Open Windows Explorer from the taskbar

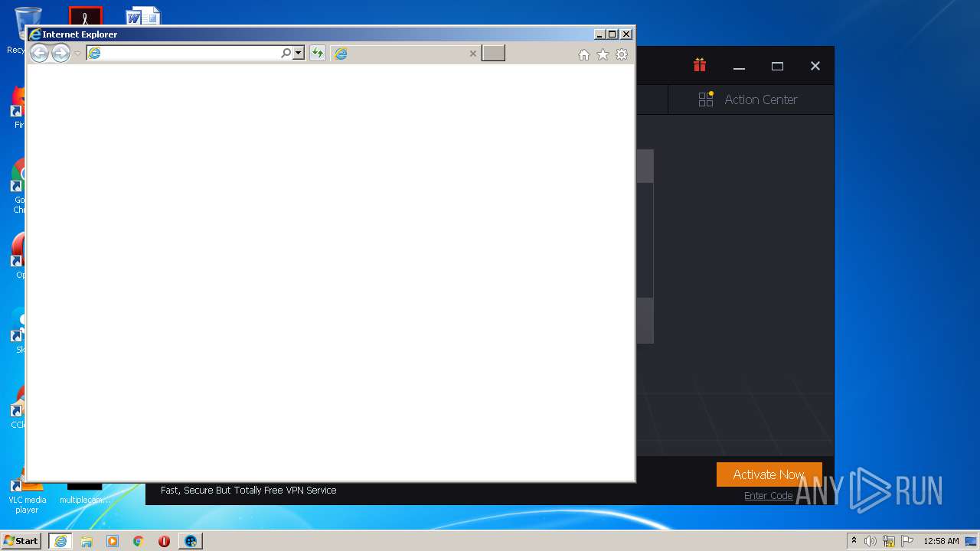(87, 541)
